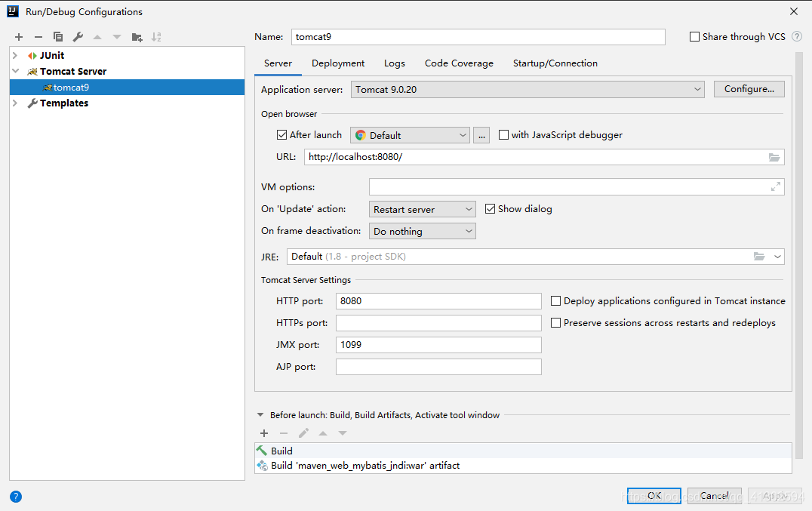Open help with bottom question mark
Viewport: 812px width, 511px height.
[16, 497]
